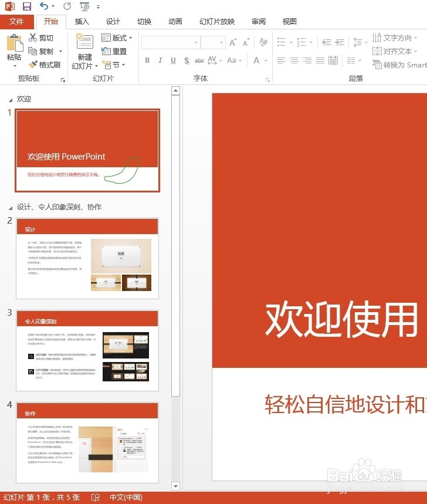
Task: Click the Copy (复制) icon
Action: (x=32, y=51)
